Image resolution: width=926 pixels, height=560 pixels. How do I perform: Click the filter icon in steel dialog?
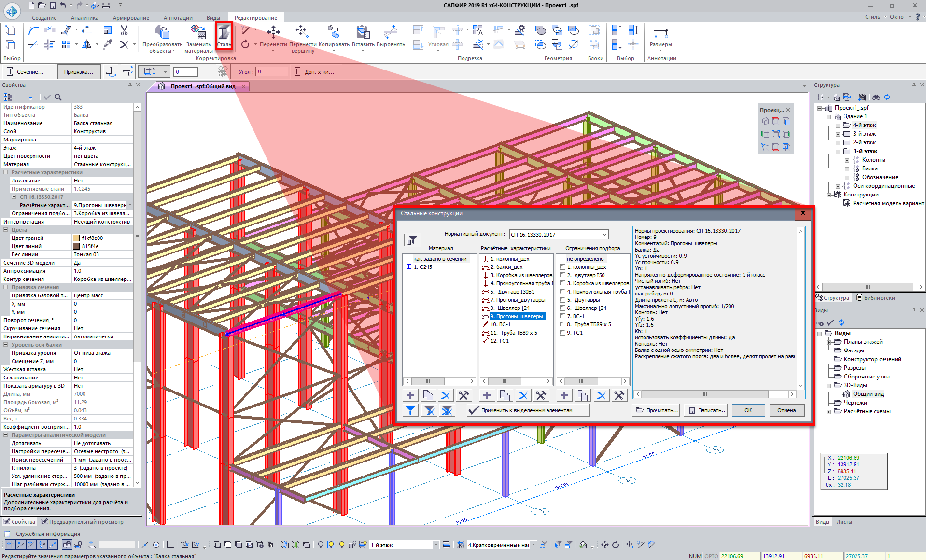[x=412, y=240]
